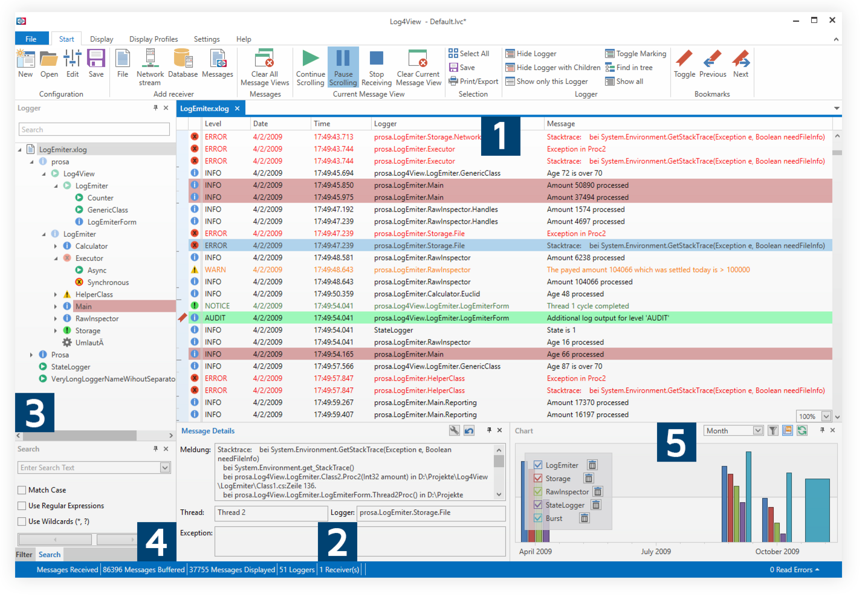Click Clear All Message Views icon

265,59
